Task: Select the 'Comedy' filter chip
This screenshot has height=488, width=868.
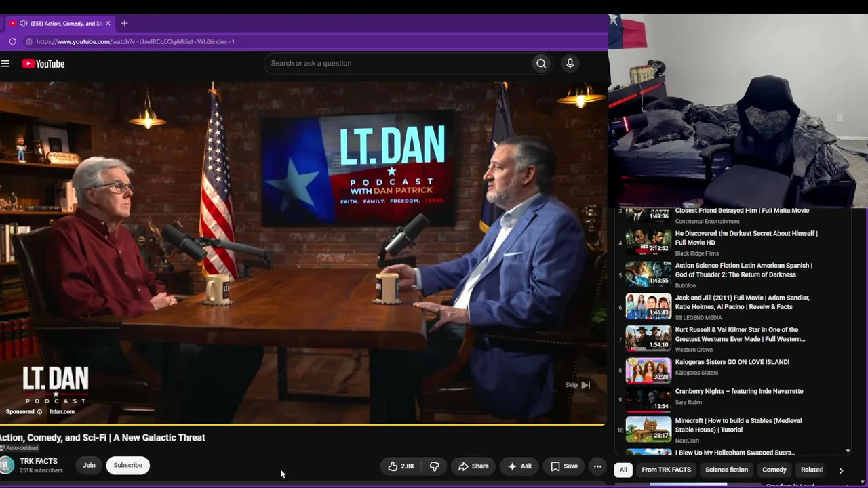Action: pyautogui.click(x=774, y=470)
